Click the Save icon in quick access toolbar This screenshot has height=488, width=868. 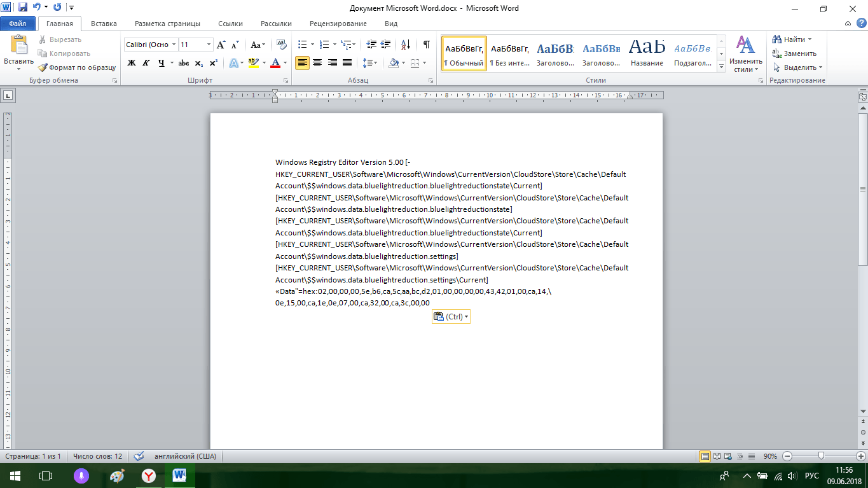tap(23, 8)
